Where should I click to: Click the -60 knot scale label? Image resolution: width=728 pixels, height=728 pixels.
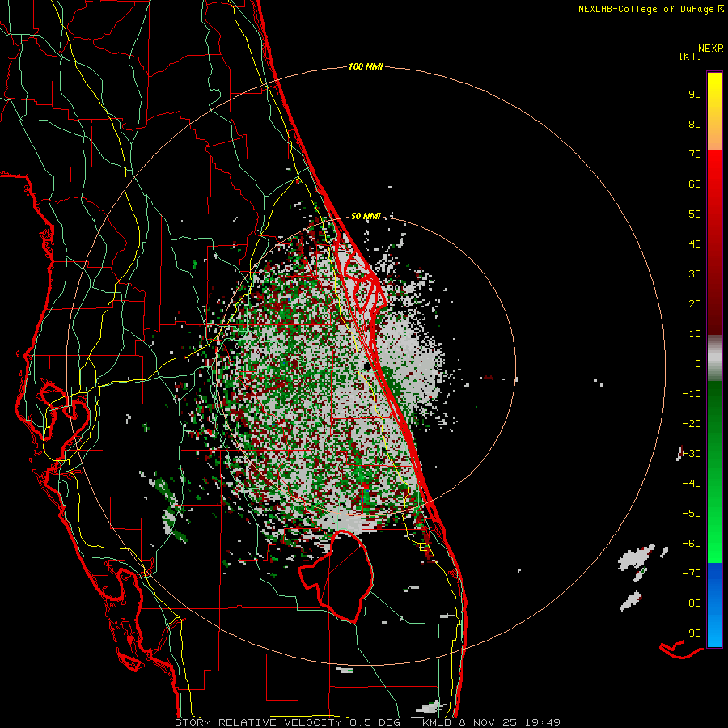click(x=692, y=544)
